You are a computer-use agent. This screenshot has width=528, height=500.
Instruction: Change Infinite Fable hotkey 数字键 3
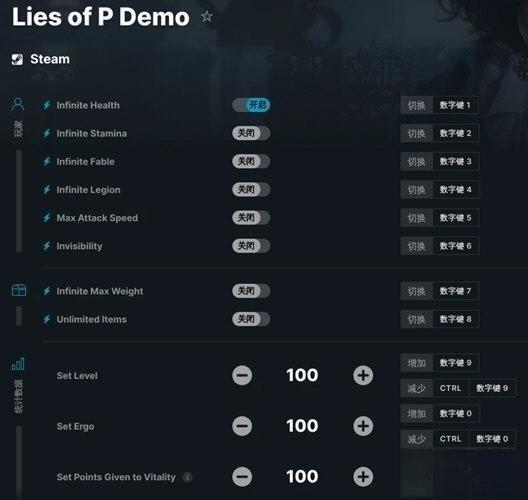[x=456, y=162]
